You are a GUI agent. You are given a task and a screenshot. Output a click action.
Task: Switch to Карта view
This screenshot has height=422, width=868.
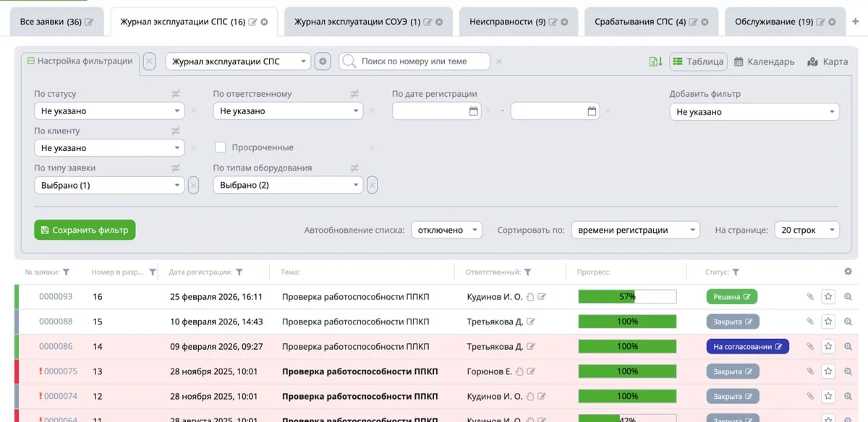point(827,61)
